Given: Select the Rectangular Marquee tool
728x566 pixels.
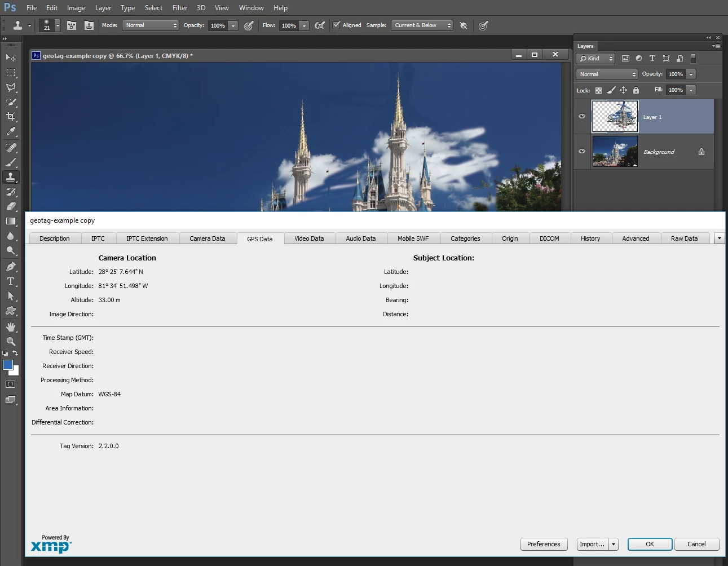Looking at the screenshot, I should (x=11, y=73).
